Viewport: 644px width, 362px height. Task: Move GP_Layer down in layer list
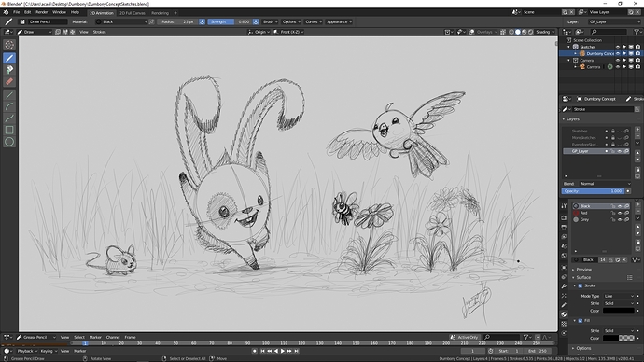pos(637,160)
